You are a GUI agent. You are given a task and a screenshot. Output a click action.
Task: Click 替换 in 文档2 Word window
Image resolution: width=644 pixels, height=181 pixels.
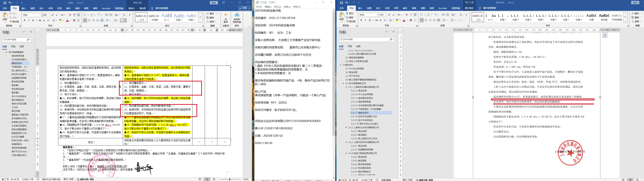tap(210, 18)
